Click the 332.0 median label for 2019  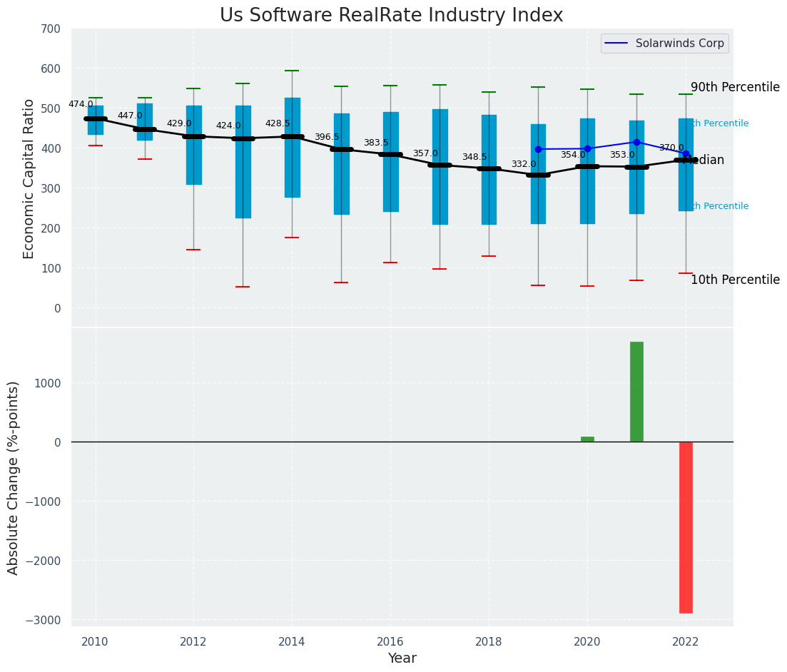pos(524,164)
